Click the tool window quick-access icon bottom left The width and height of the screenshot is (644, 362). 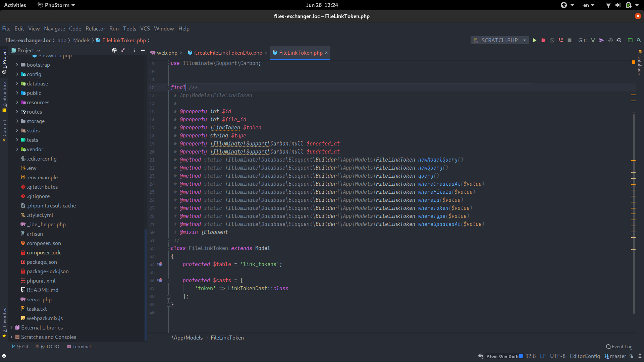(x=4, y=356)
